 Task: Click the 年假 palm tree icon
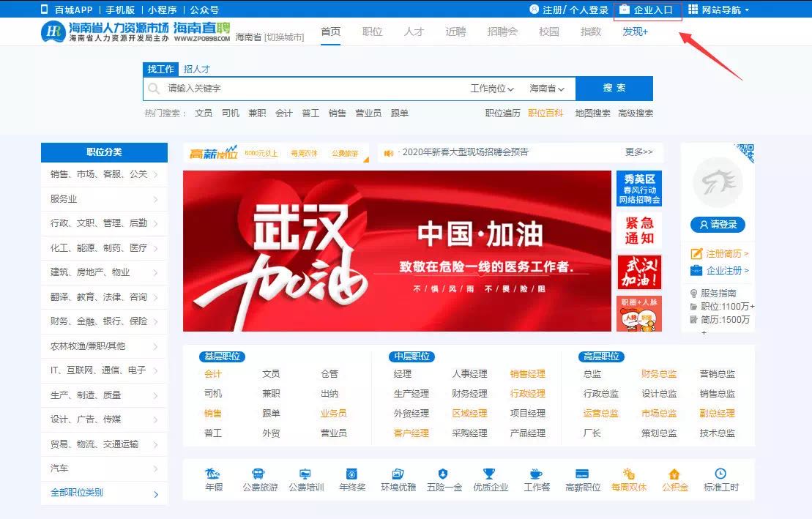pos(213,474)
